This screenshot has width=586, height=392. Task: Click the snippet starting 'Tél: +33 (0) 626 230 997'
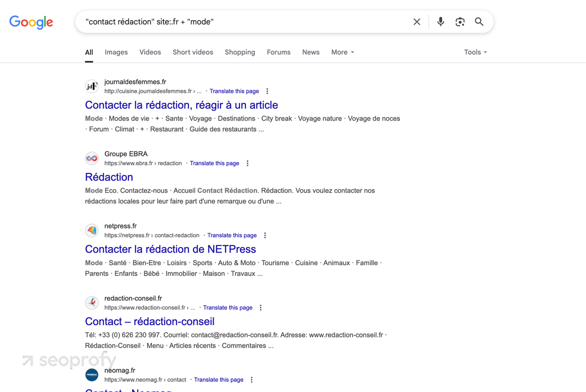[236, 340]
